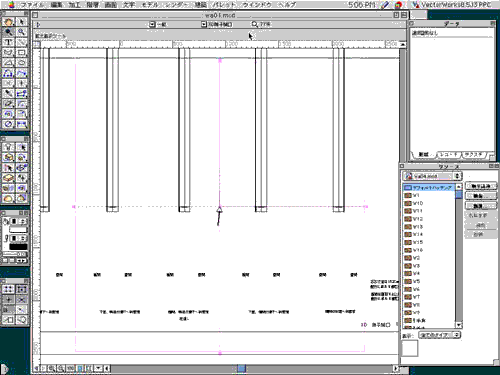Select the Line tool
The image size is (500, 375).
coord(22,42)
